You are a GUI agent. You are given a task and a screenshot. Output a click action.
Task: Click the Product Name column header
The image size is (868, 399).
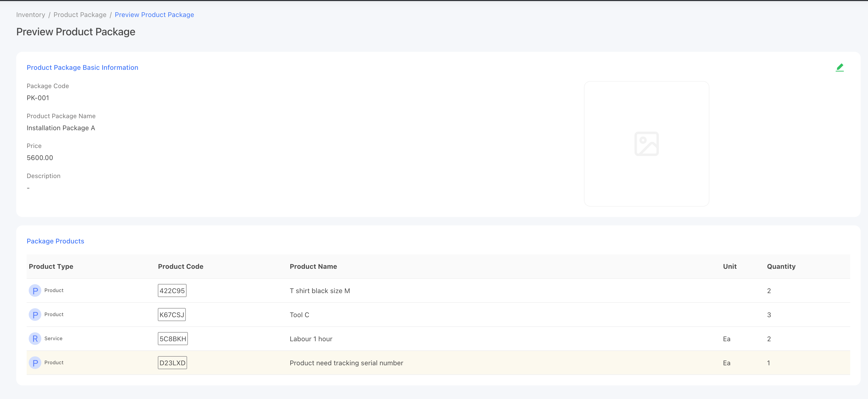[313, 266]
